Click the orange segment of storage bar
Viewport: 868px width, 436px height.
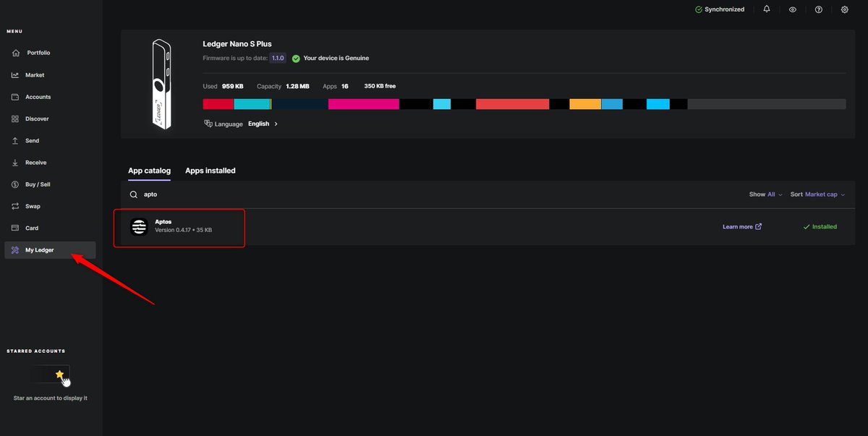(x=585, y=104)
